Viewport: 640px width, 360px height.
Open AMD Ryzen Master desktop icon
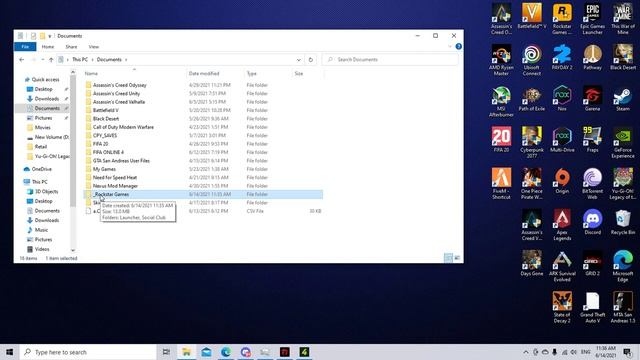pos(501,60)
